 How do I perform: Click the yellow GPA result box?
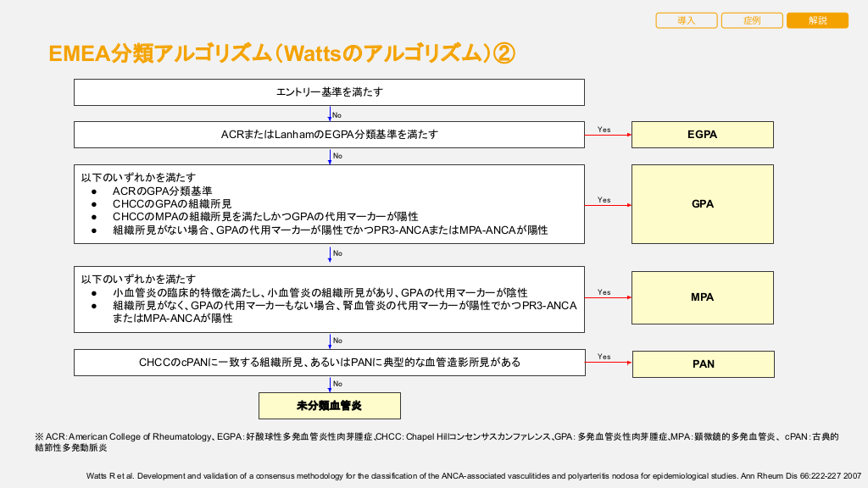coord(702,204)
